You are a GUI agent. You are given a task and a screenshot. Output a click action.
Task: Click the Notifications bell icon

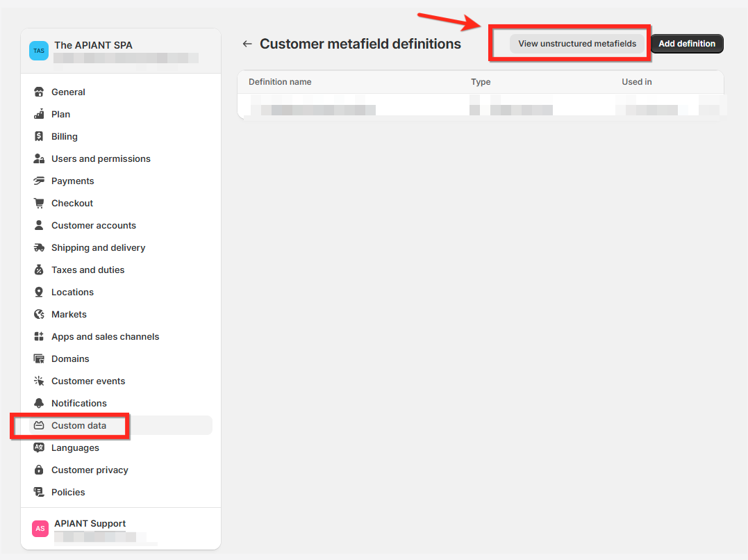[x=39, y=403]
